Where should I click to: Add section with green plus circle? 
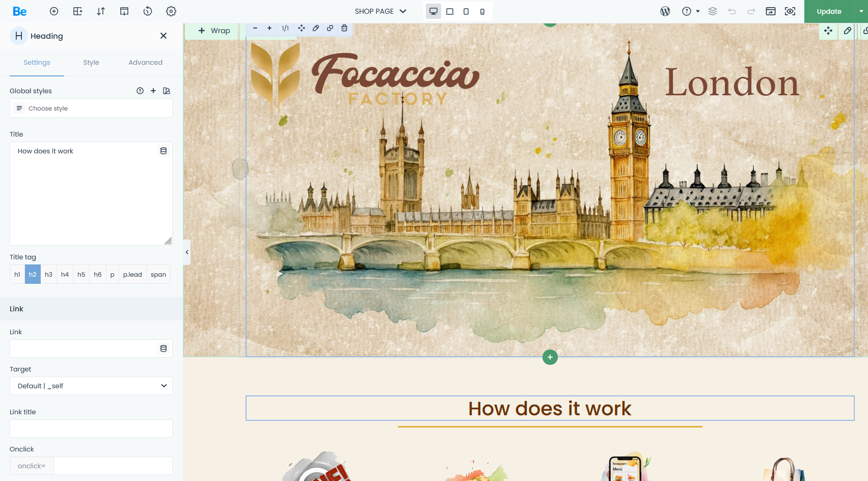point(550,357)
